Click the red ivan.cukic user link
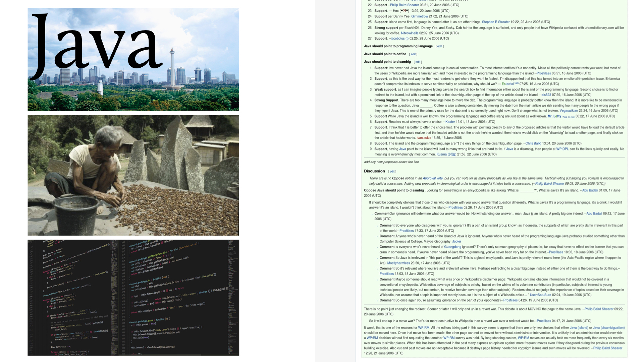The image size is (644, 362). 424,138
